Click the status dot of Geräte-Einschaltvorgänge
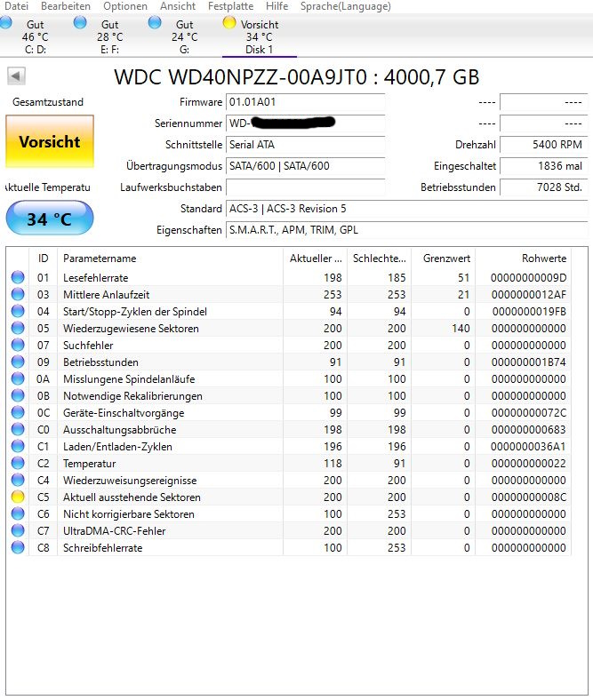The width and height of the screenshot is (593, 700). 18,412
